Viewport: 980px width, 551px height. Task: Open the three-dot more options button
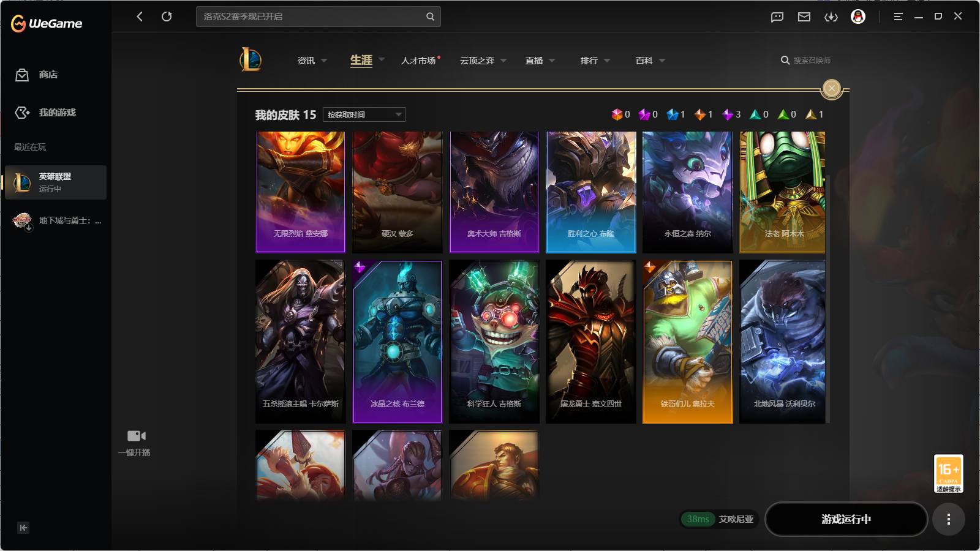949,519
